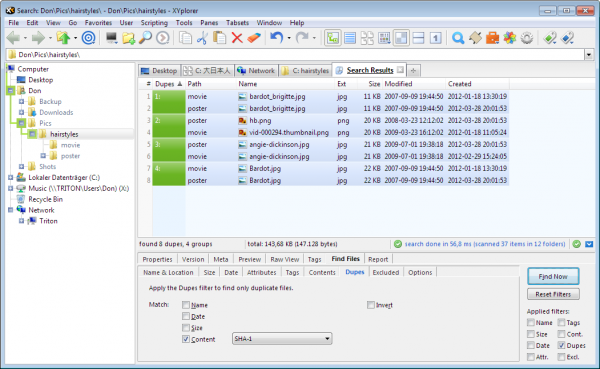Click the Hotlist target icon in toolbar
600x369 pixels.
[88, 38]
